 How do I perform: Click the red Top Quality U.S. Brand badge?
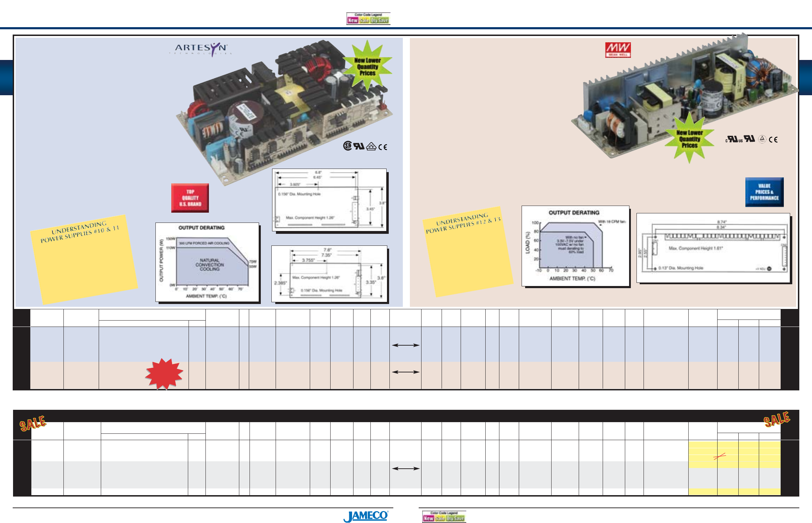click(190, 198)
